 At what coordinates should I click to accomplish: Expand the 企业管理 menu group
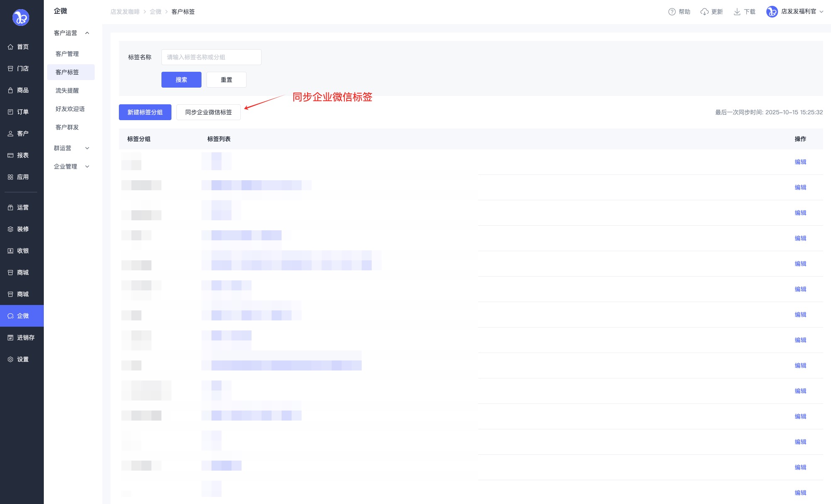(87, 166)
